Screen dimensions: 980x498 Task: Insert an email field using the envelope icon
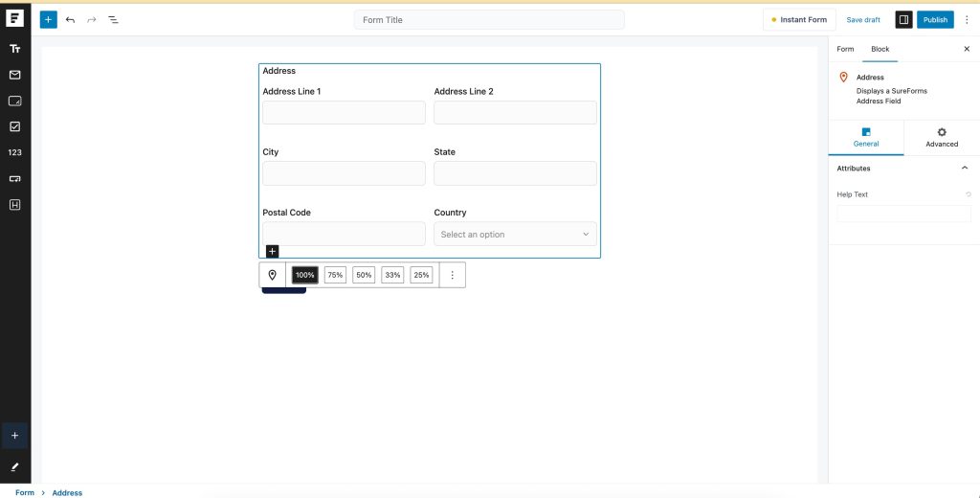(x=14, y=75)
